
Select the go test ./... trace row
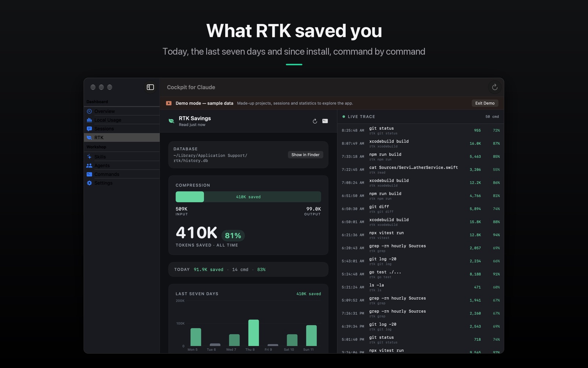click(420, 274)
